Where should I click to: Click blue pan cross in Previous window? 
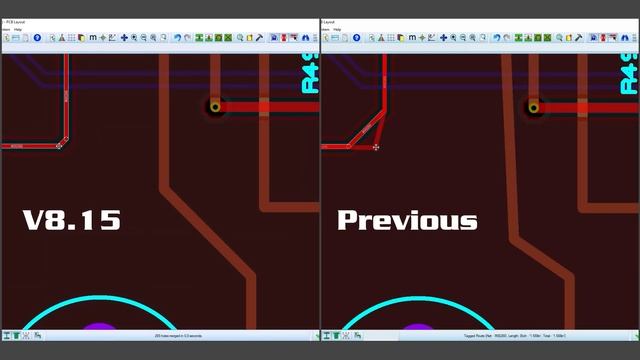point(443,38)
